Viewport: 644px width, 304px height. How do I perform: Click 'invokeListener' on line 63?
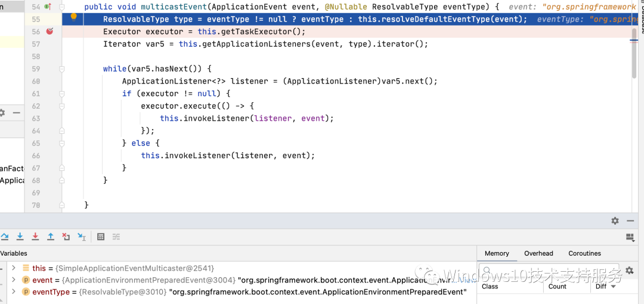coord(216,118)
